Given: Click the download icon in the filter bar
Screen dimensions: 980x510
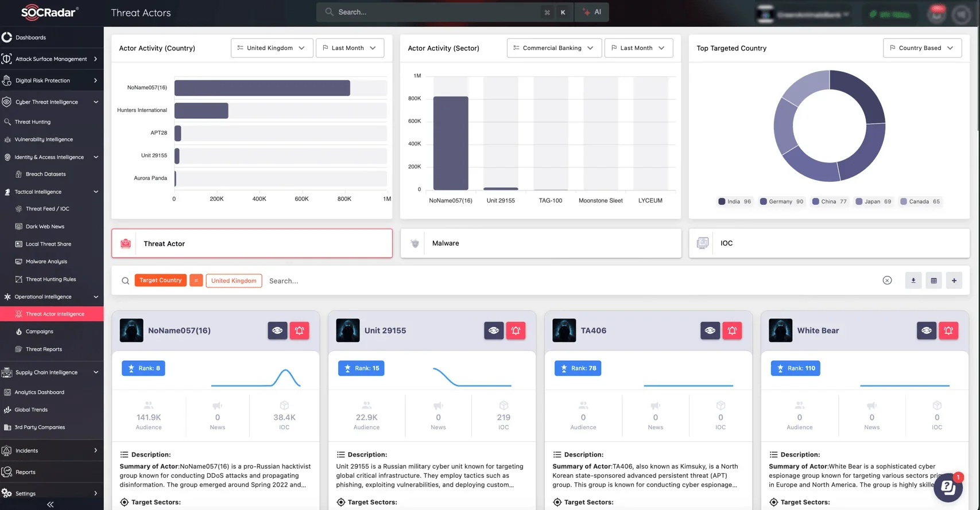Looking at the screenshot, I should pos(913,281).
